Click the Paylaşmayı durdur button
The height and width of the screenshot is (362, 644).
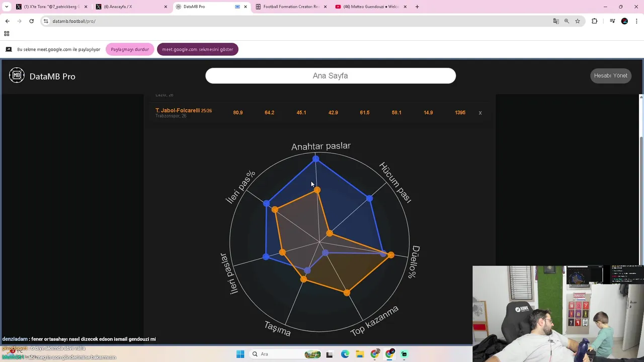(x=130, y=49)
